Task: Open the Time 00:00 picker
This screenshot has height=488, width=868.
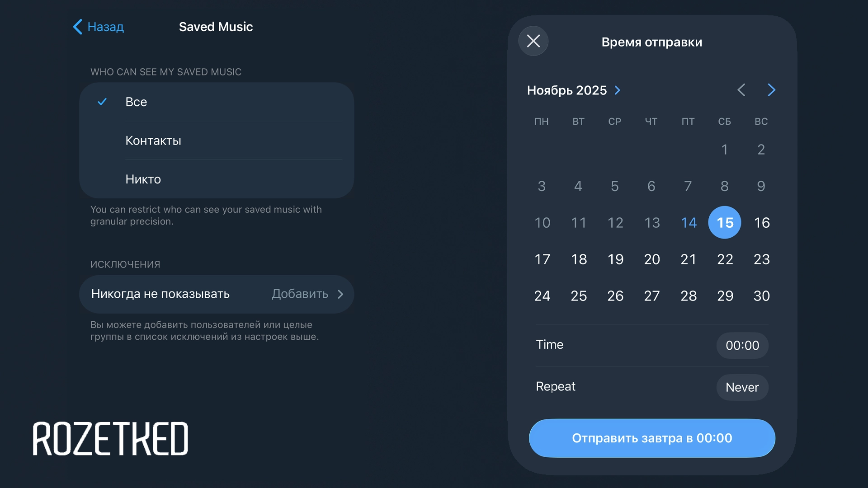Action: point(742,345)
